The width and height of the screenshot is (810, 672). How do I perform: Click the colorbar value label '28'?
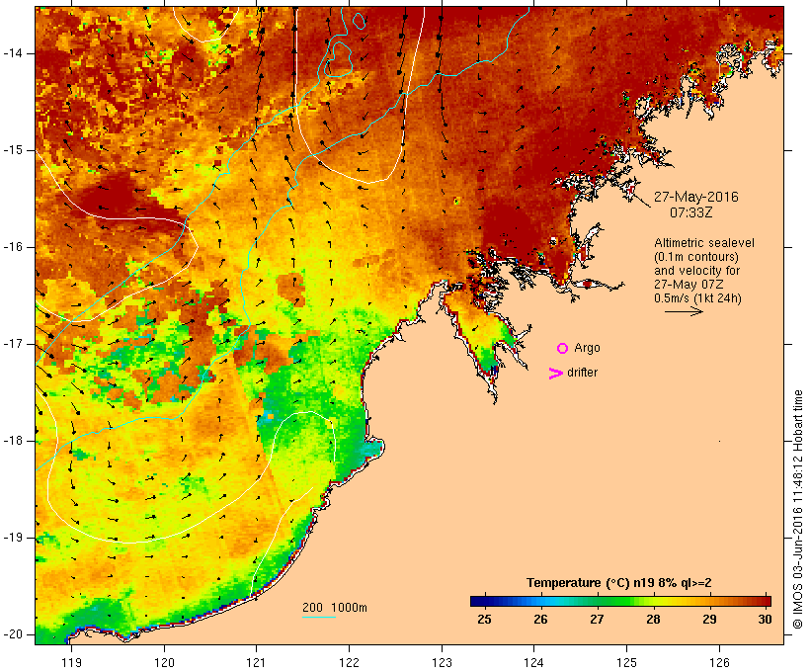tap(653, 620)
